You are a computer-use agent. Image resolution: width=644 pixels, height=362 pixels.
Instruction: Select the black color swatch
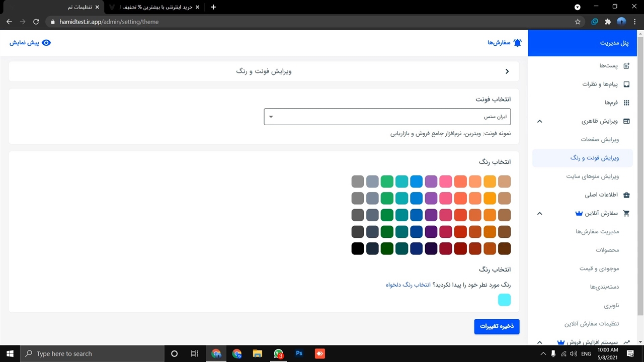(x=357, y=248)
